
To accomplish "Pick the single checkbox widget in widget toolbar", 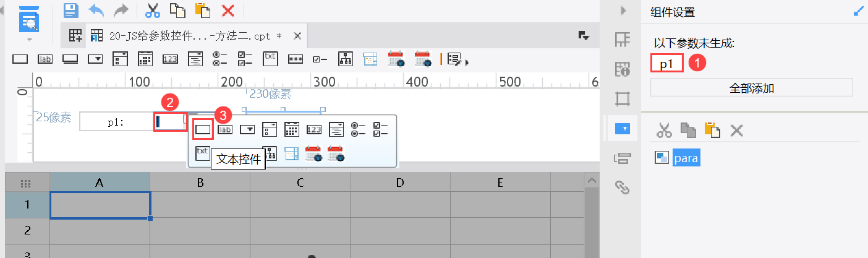I will tap(320, 59).
